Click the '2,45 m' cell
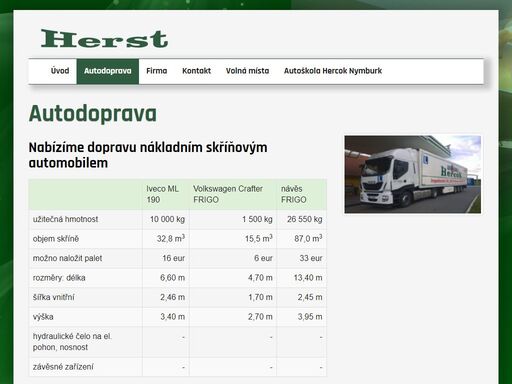 click(302, 297)
